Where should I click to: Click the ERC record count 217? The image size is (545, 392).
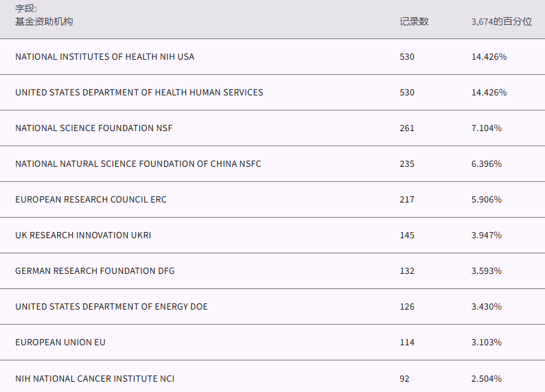407,200
